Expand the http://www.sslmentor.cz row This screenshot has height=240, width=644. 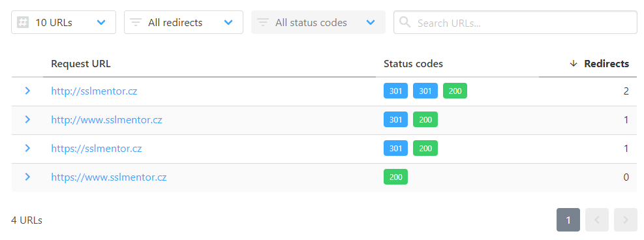tap(27, 120)
